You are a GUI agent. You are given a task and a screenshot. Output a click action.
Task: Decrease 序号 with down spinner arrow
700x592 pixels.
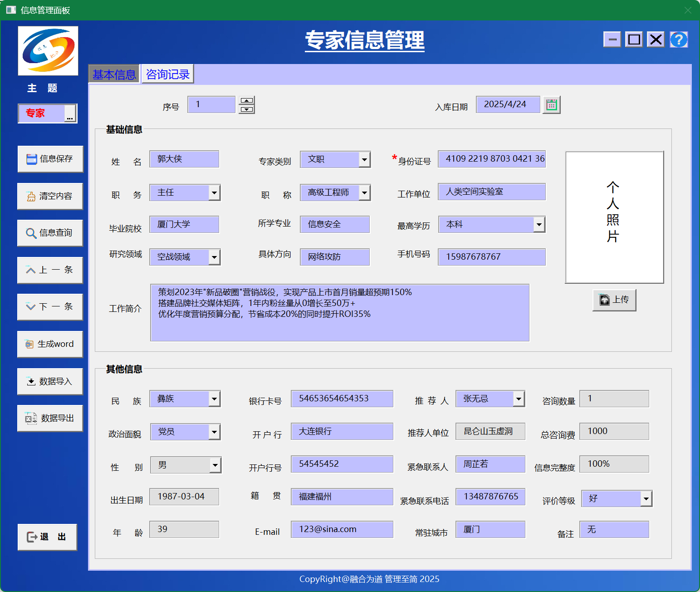(x=247, y=109)
